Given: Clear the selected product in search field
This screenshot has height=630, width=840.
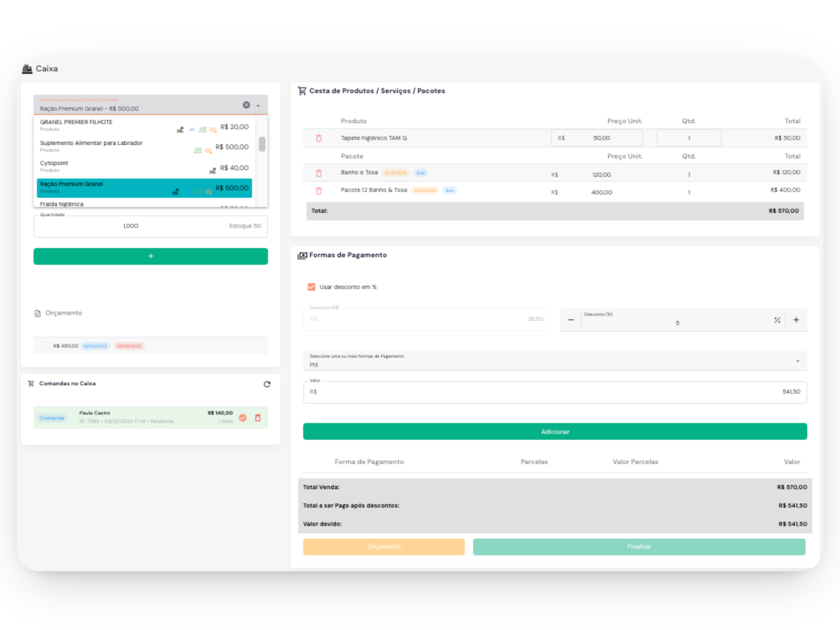Looking at the screenshot, I should click(246, 105).
